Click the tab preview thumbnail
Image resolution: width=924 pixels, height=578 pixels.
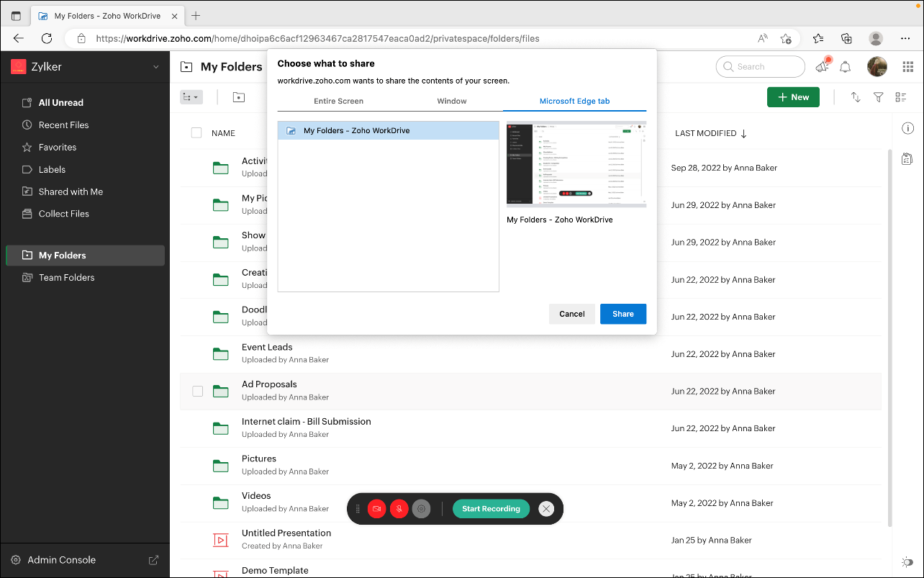(x=576, y=165)
